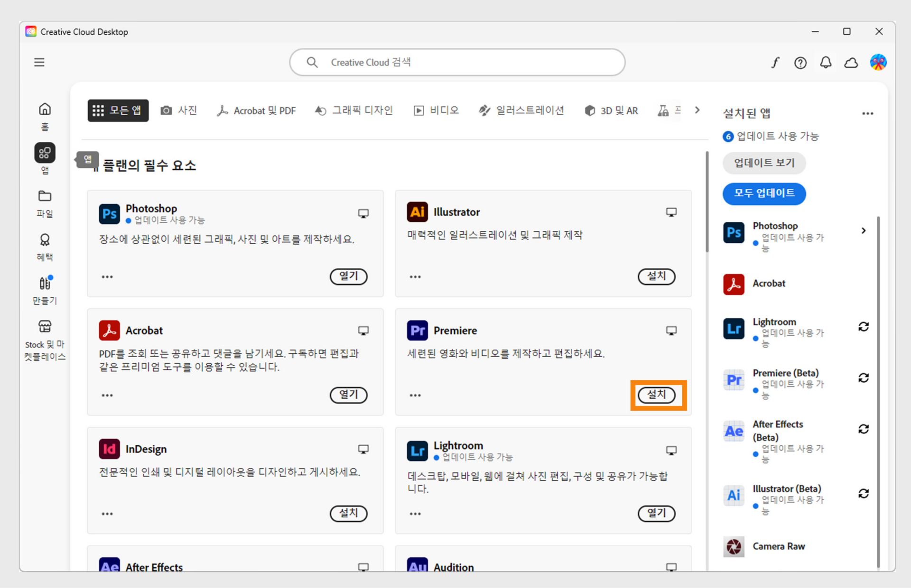Switch to the Acrobat 및 PDF tab
The image size is (911, 588).
(x=256, y=110)
